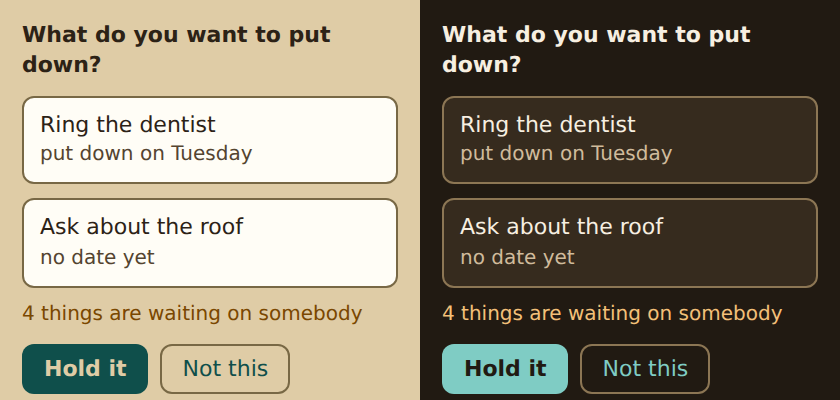Image resolution: width=840 pixels, height=400 pixels.
Task: Click the dark teal Hold it button
Action: [x=85, y=369]
